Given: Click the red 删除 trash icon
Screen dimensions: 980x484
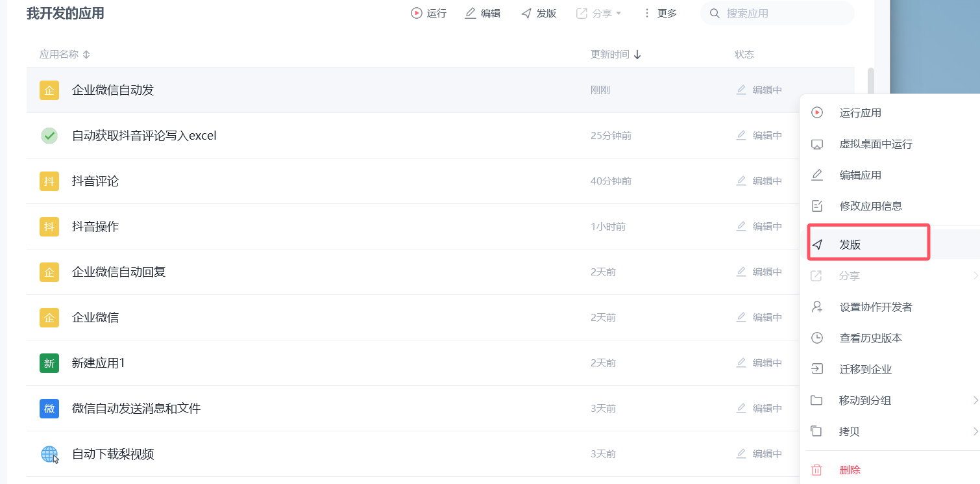Looking at the screenshot, I should point(817,470).
